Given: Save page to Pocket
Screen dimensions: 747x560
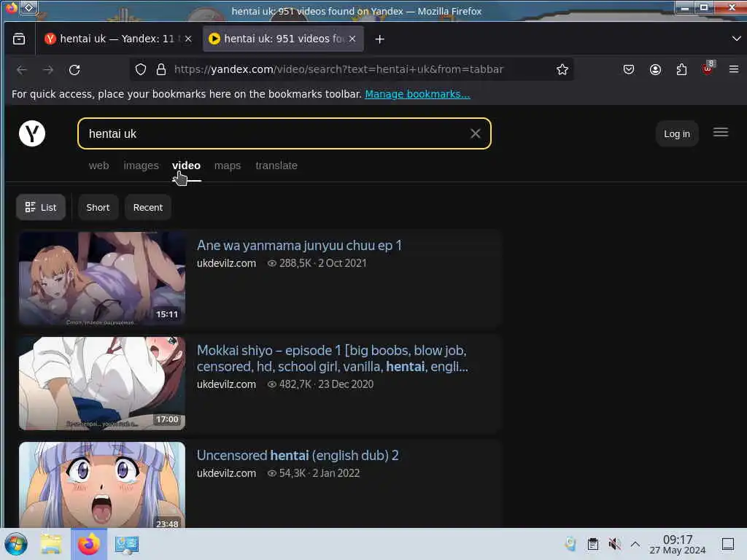Looking at the screenshot, I should (628, 69).
